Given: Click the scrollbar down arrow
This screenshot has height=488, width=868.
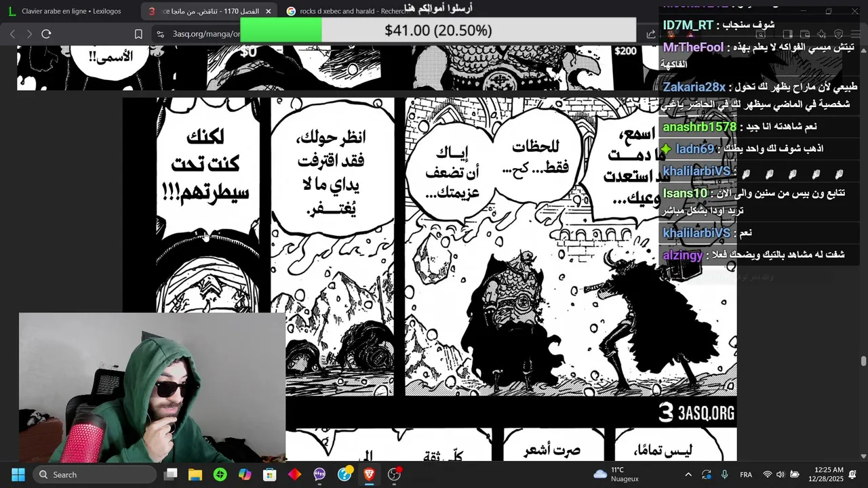Looking at the screenshot, I should (863, 457).
